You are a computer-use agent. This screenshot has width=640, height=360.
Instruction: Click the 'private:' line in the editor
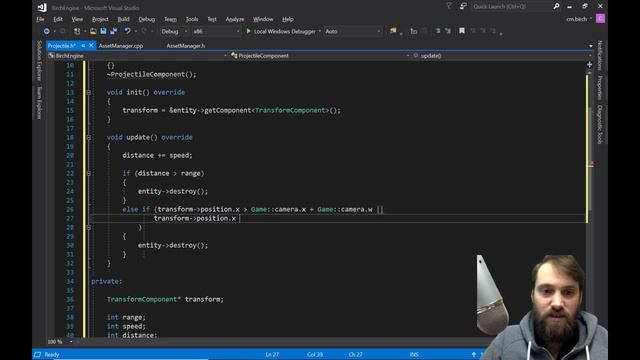point(107,281)
